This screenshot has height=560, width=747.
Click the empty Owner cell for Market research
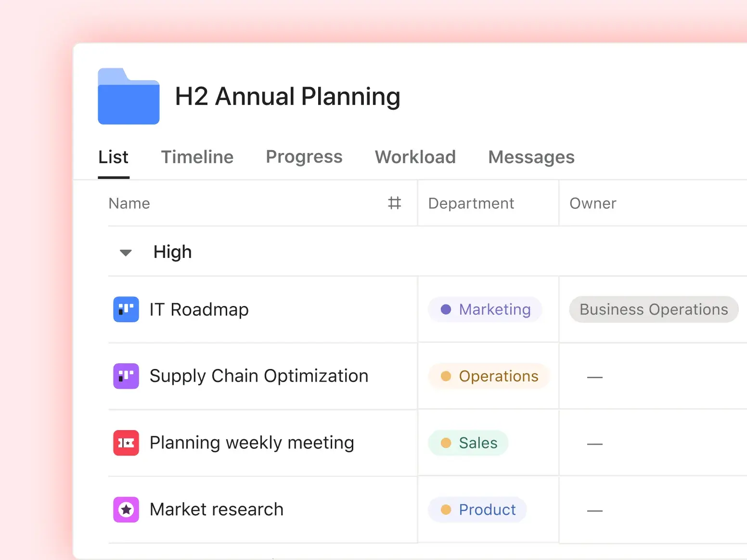tap(595, 509)
